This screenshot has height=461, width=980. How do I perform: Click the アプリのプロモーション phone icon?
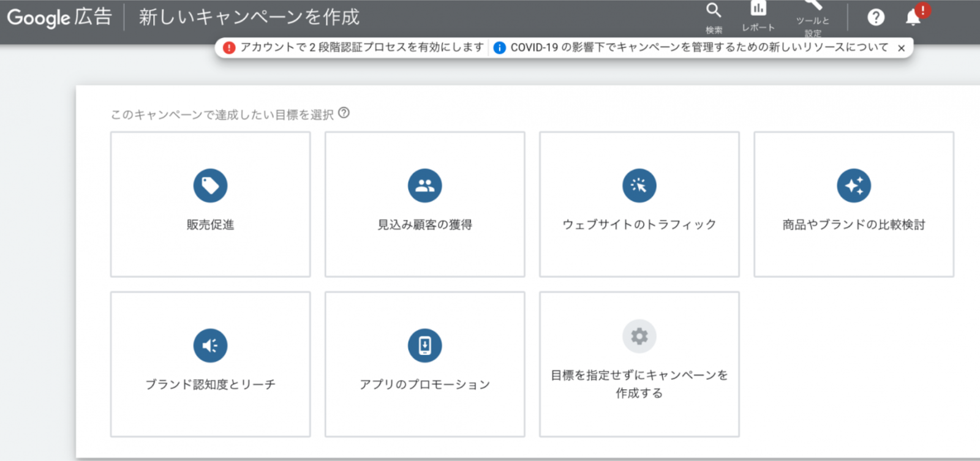[424, 345]
